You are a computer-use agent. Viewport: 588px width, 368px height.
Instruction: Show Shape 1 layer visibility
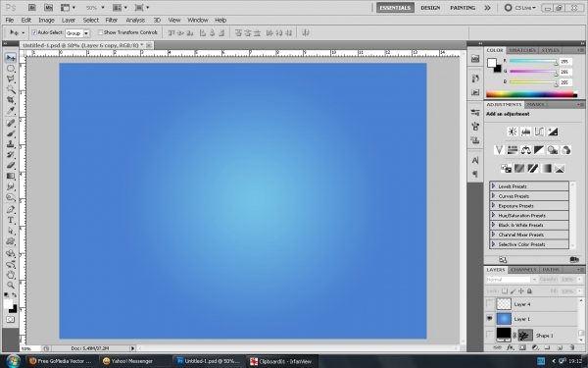pyautogui.click(x=489, y=335)
